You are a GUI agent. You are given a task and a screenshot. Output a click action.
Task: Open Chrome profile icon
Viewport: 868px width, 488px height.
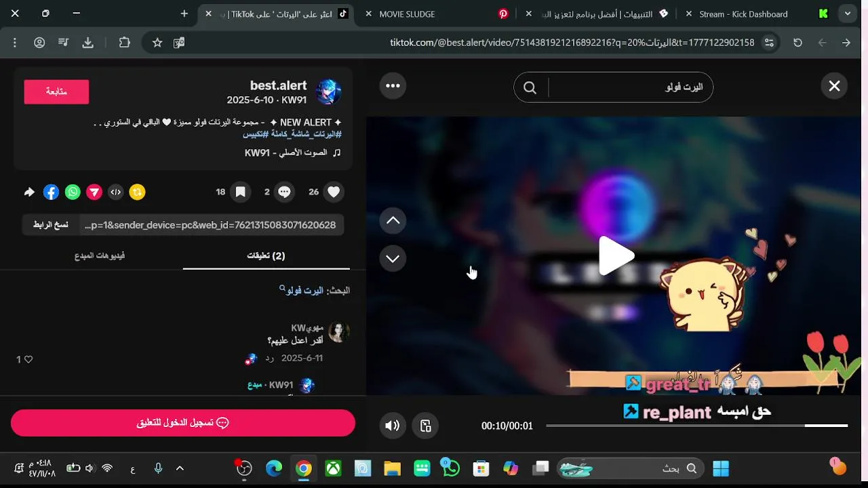click(x=39, y=43)
